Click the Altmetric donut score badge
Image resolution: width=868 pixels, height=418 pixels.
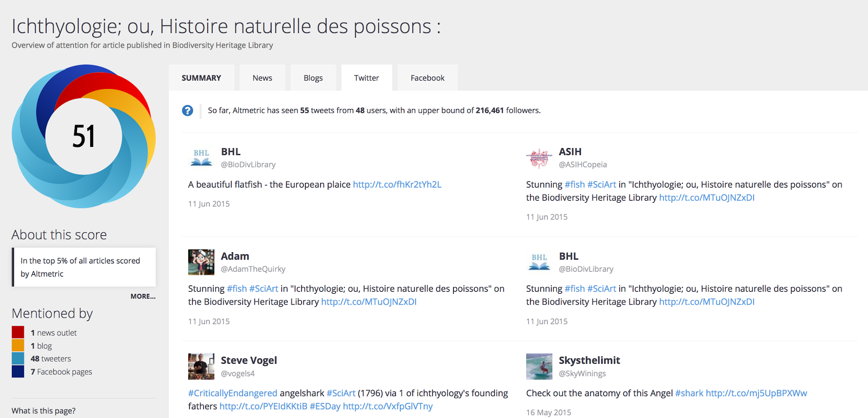coord(84,136)
